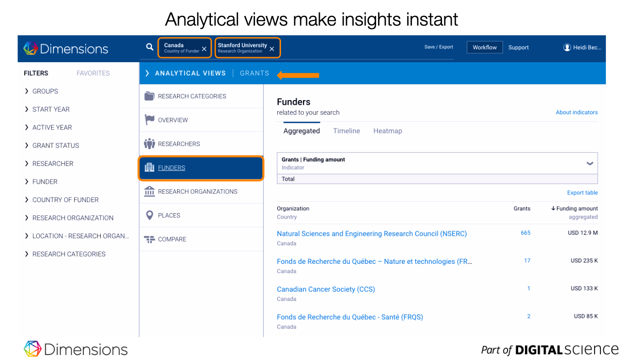Switch to the FAVORITES tab
The image size is (643, 364).
click(93, 73)
